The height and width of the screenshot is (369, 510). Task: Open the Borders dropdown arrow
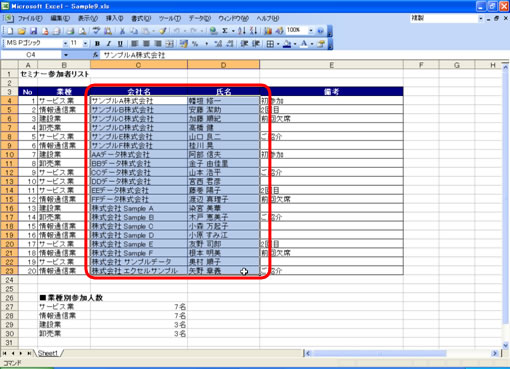pos(278,44)
